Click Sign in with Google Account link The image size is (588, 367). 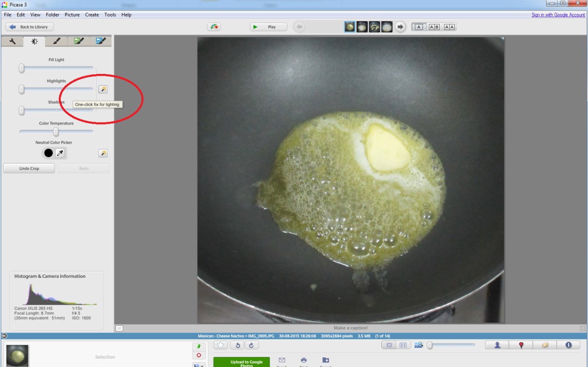point(558,15)
